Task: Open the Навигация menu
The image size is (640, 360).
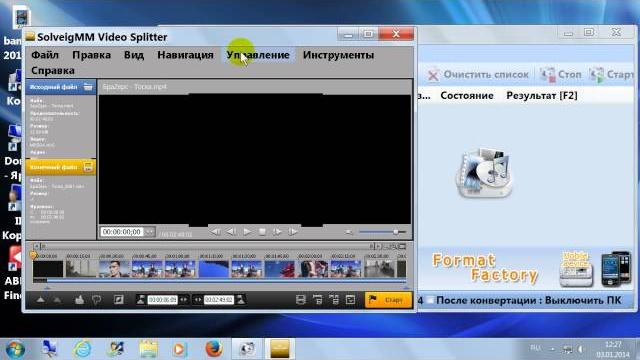Action: pyautogui.click(x=185, y=55)
